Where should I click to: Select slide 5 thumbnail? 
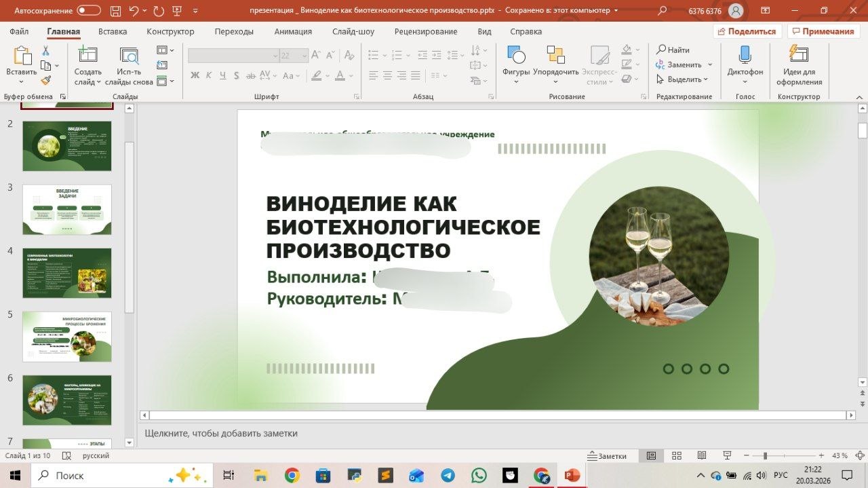tap(67, 337)
